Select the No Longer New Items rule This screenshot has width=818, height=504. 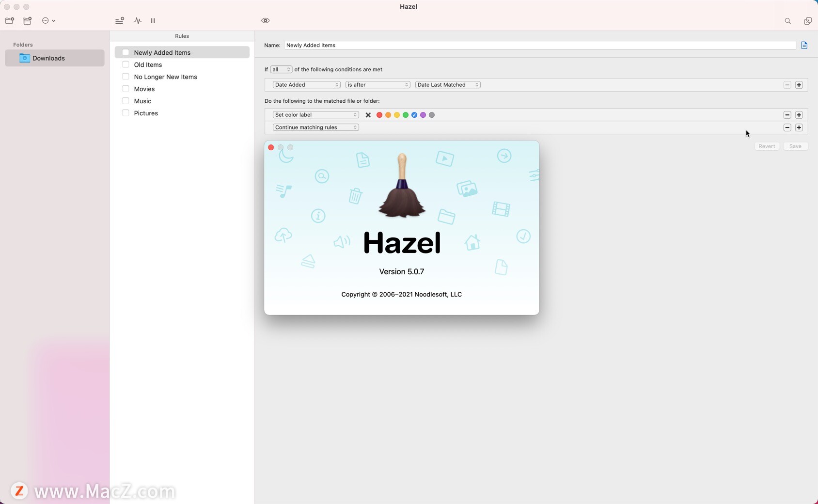pos(182,77)
